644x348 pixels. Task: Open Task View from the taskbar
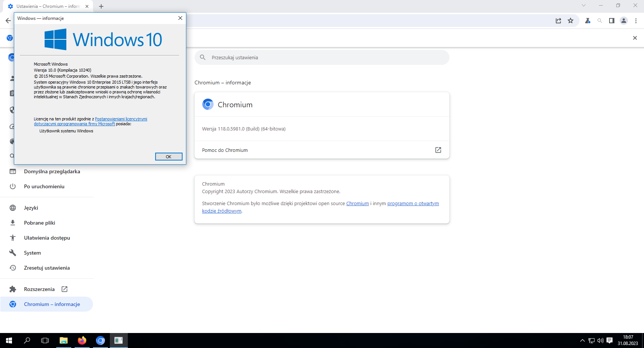coord(45,340)
